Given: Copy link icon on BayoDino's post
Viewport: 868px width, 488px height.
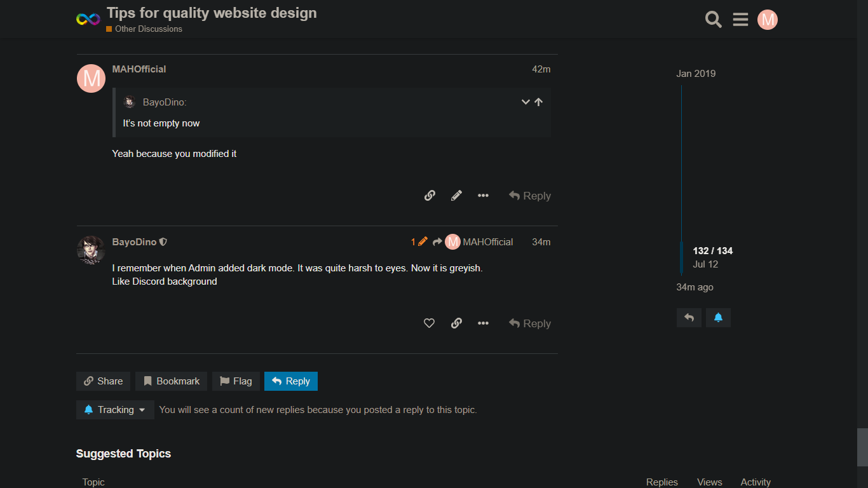Looking at the screenshot, I should pos(456,323).
